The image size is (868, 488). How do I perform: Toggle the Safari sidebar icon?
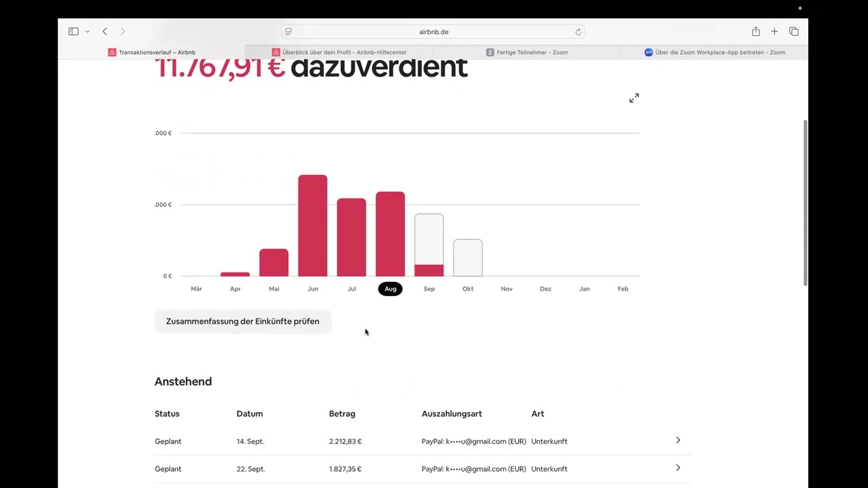point(73,31)
